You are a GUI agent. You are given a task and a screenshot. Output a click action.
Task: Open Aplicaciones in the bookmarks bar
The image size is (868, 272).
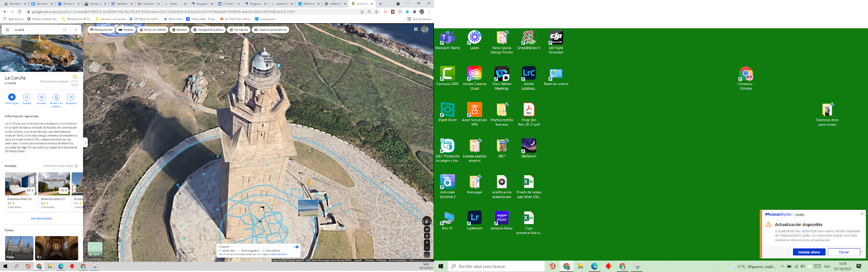(14, 19)
